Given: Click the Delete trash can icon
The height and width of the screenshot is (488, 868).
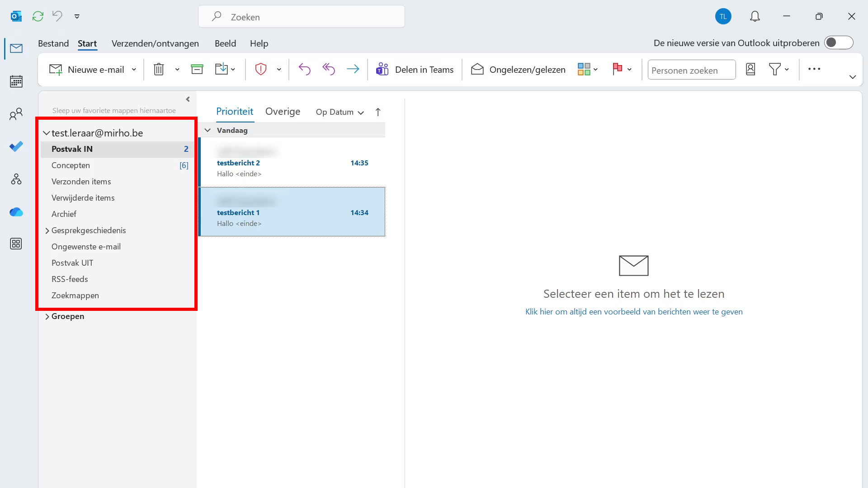Looking at the screenshot, I should (159, 69).
